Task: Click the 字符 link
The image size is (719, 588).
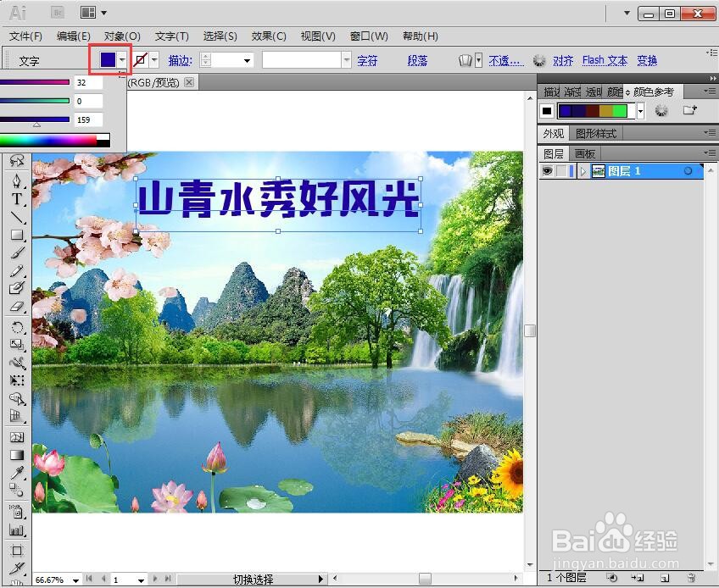Action: pos(367,60)
